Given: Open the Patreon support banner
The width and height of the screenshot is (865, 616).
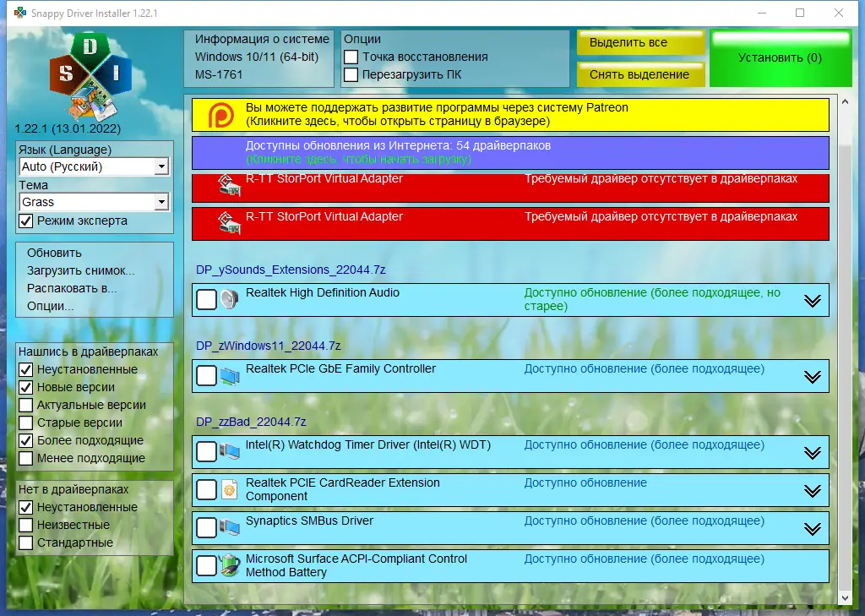Looking at the screenshot, I should pos(510,115).
